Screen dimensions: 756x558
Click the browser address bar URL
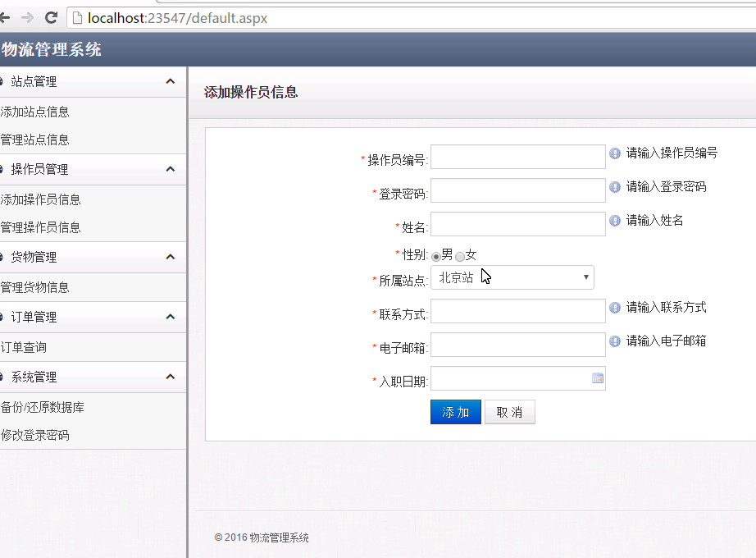coord(177,18)
